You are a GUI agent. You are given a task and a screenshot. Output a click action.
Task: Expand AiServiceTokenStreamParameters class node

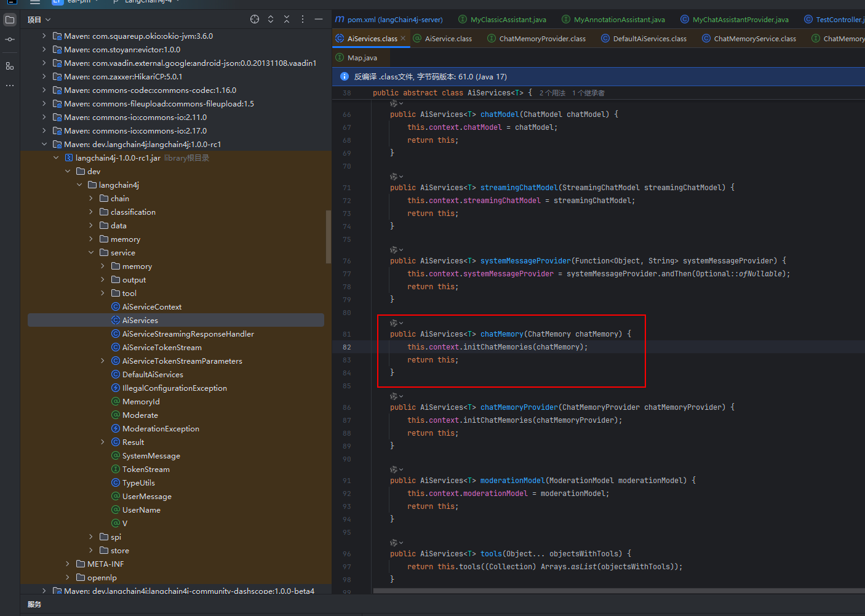point(102,361)
